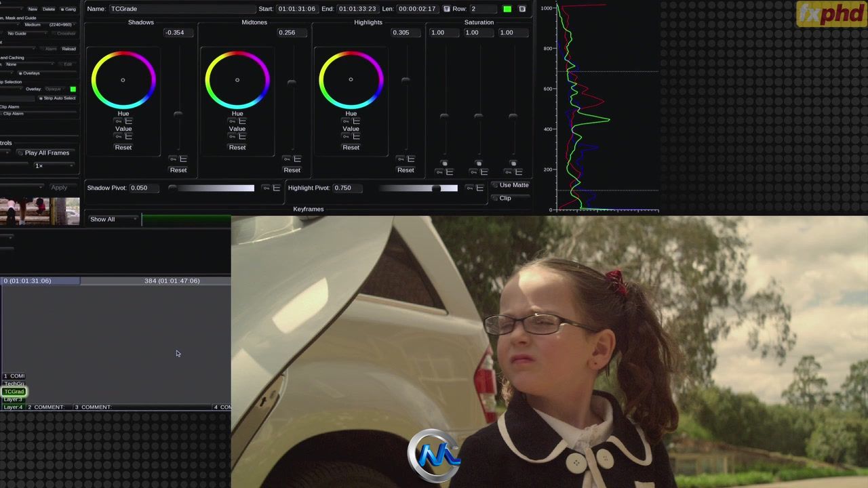Toggle the third Saturation channel lock button
This screenshot has width=868, height=488.
[x=513, y=163]
